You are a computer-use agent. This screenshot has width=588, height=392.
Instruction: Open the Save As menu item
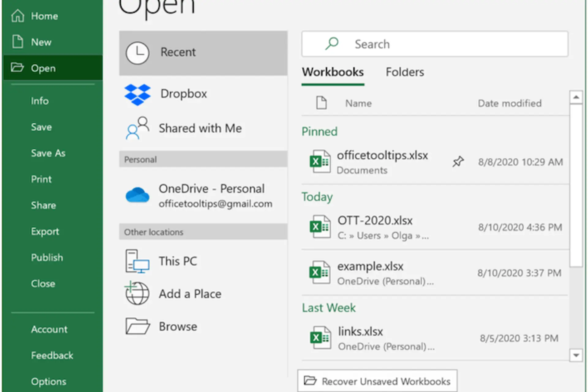point(48,153)
